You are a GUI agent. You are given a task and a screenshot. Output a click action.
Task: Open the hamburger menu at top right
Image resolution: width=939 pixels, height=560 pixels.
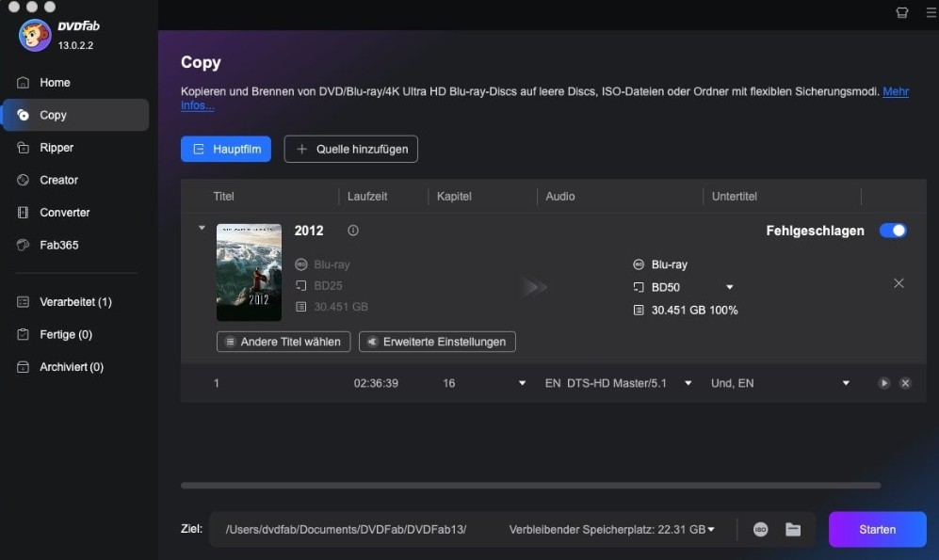[931, 12]
